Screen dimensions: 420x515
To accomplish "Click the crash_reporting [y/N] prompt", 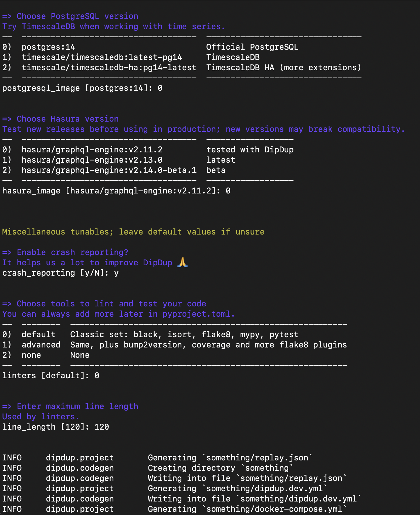I will click(60, 273).
